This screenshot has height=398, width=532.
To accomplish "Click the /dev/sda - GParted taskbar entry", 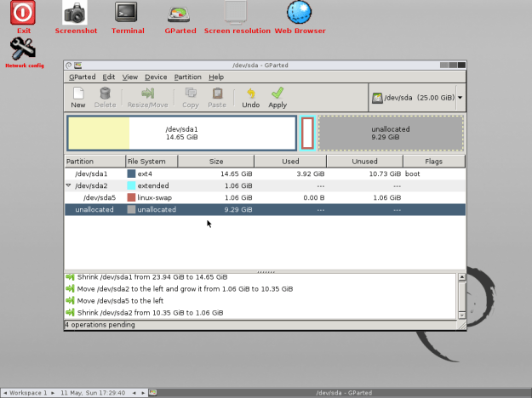I will point(344,393).
